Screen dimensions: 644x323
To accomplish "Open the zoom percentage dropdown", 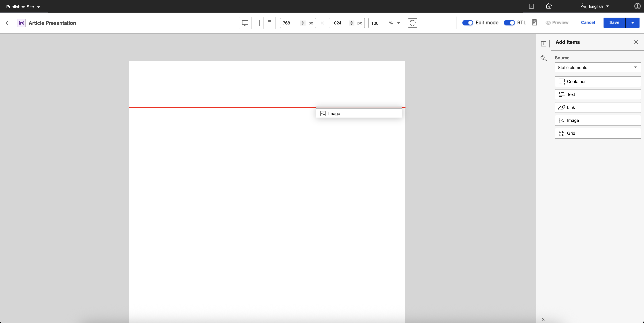I will click(399, 23).
